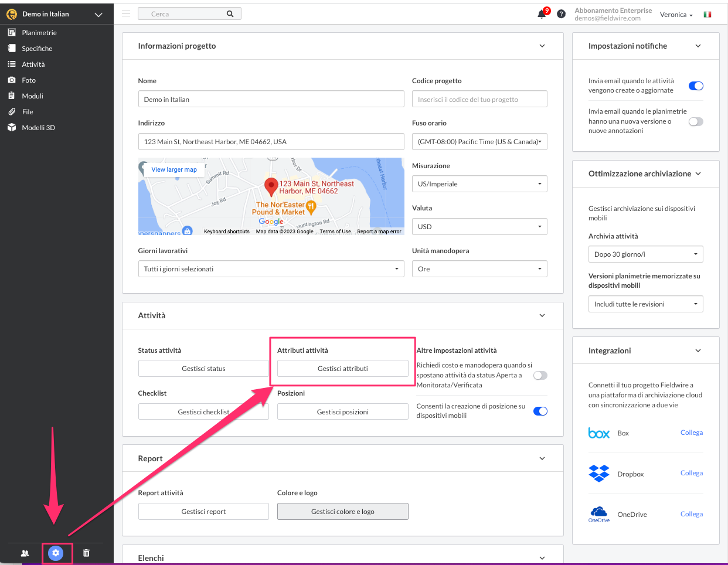The image size is (728, 565).
Task: Open Planimetrie in the sidebar
Action: 39,33
